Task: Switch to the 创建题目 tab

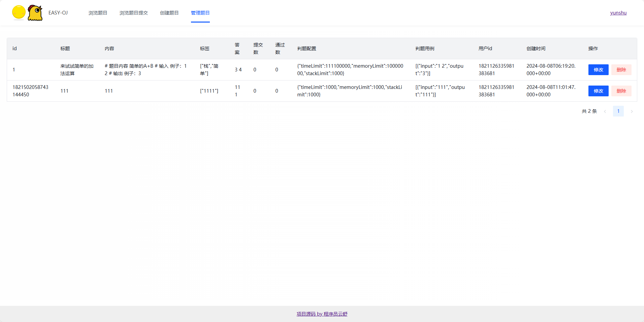Action: coord(169,13)
